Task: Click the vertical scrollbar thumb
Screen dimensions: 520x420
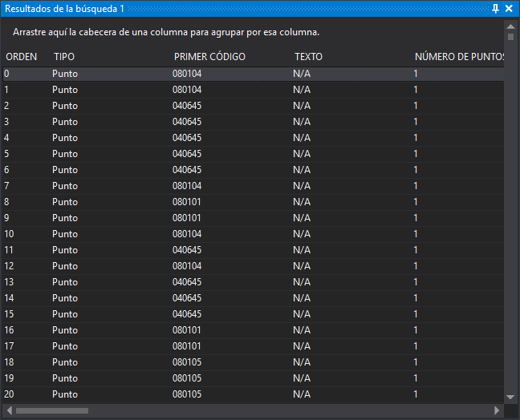Action: pos(510,37)
